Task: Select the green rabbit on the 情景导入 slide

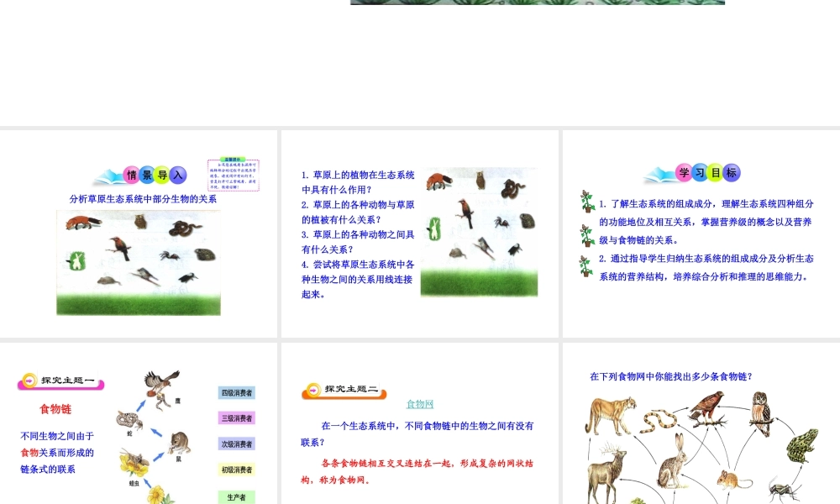Action: pyautogui.click(x=77, y=261)
